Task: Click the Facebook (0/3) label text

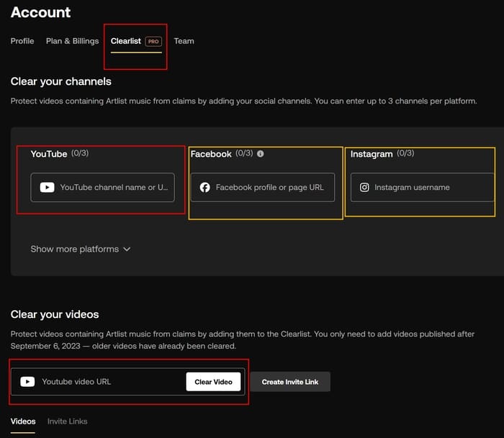Action: coord(222,154)
